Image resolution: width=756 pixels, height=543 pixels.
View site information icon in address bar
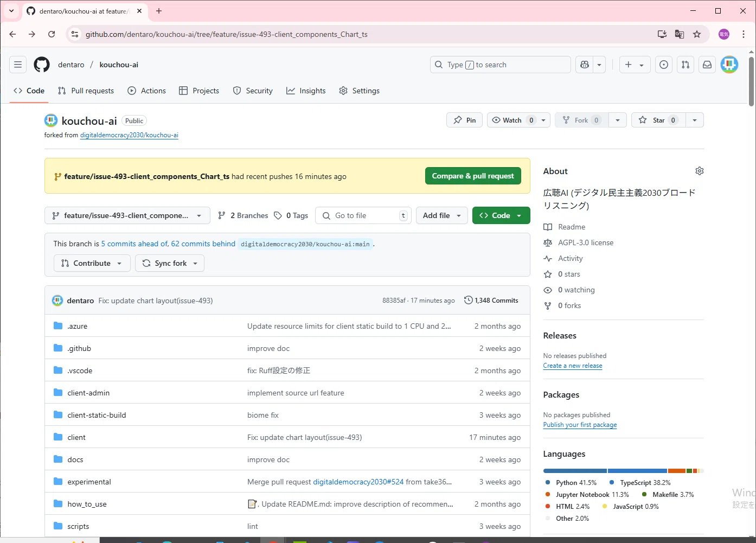[75, 34]
